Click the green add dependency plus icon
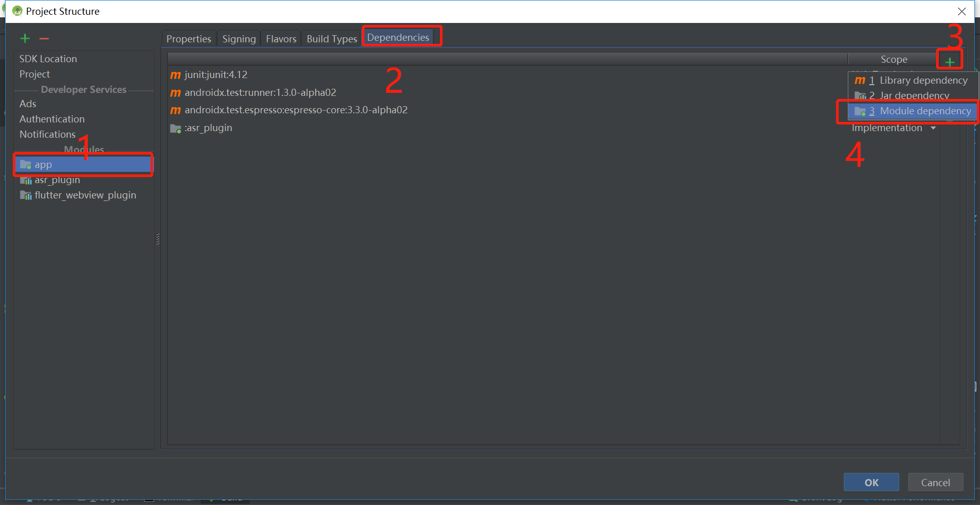This screenshot has height=505, width=980. point(950,62)
